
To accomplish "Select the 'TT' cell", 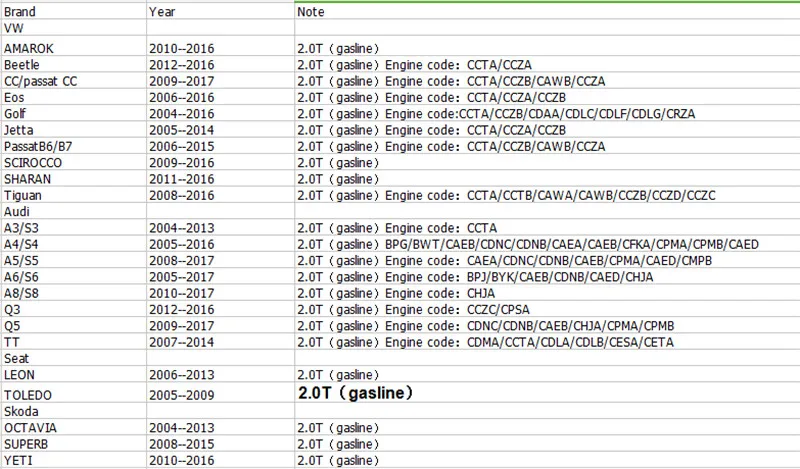I will [x=73, y=342].
